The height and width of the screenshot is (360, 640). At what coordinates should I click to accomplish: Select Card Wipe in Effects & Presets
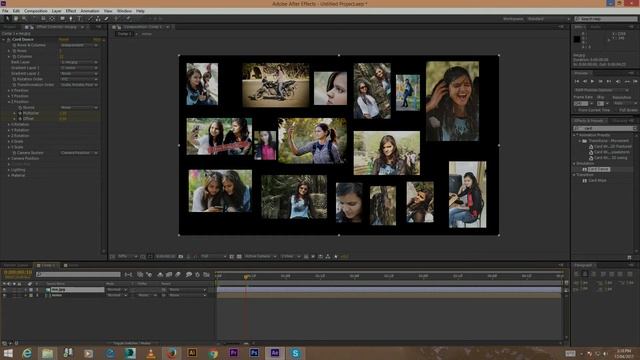597,180
